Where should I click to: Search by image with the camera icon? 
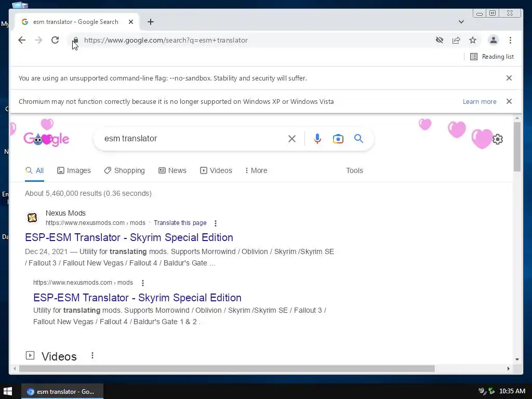click(338, 139)
